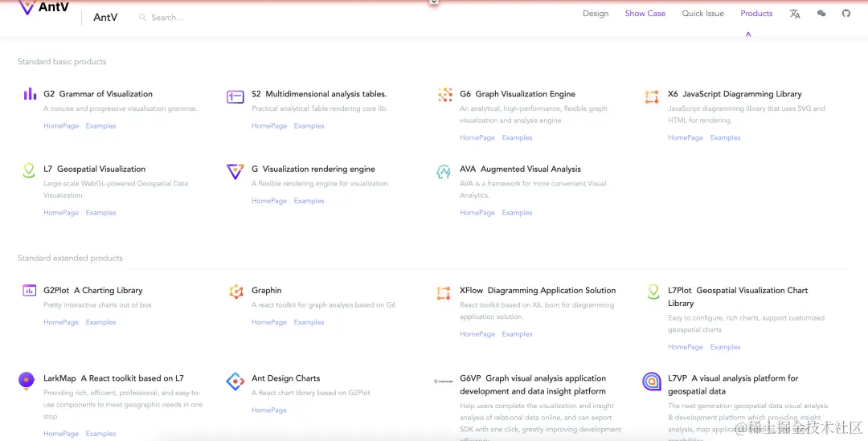Open L7 HomePage link

61,213
